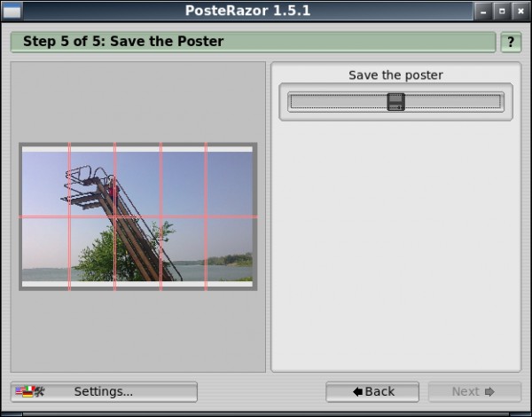This screenshot has height=417, width=532.
Task: Open the Settings... dialog via its label
Action: 104,391
